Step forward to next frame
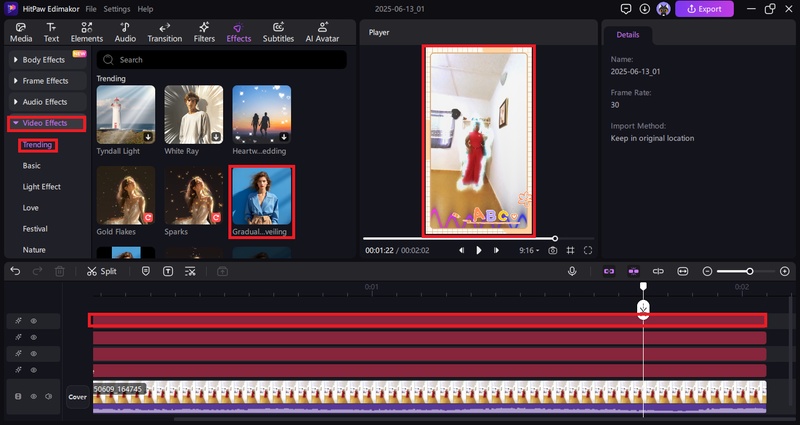 [x=496, y=251]
